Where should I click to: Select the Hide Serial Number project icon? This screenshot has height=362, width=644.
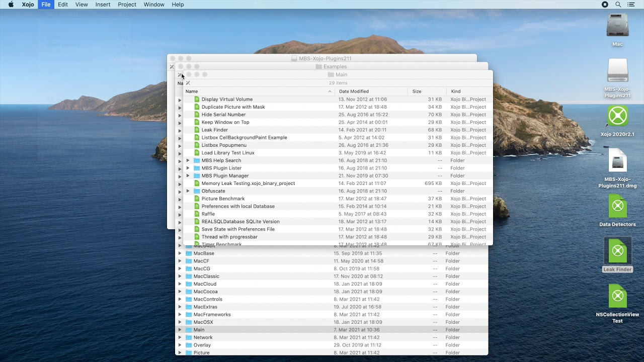[x=197, y=115]
